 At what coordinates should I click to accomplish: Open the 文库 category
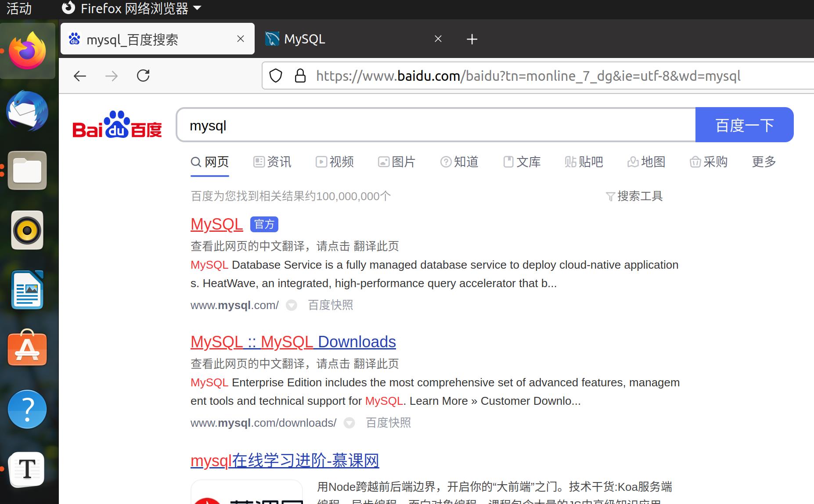[x=522, y=162]
